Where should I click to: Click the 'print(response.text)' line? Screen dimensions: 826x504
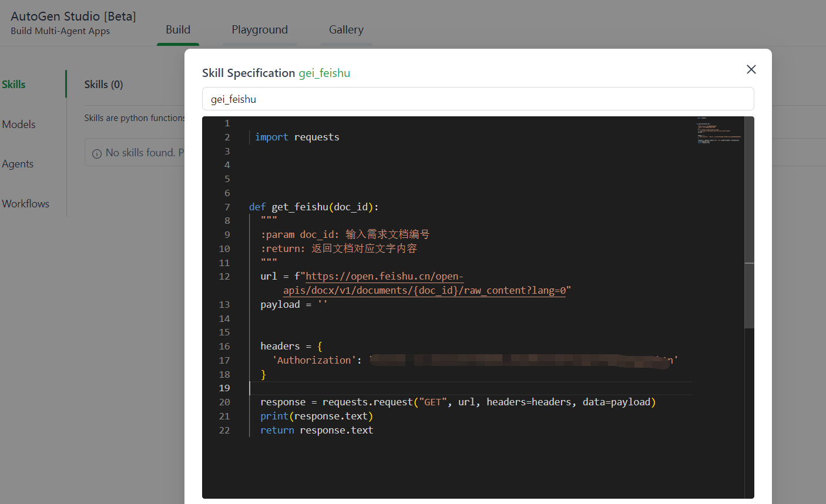pyautogui.click(x=317, y=416)
